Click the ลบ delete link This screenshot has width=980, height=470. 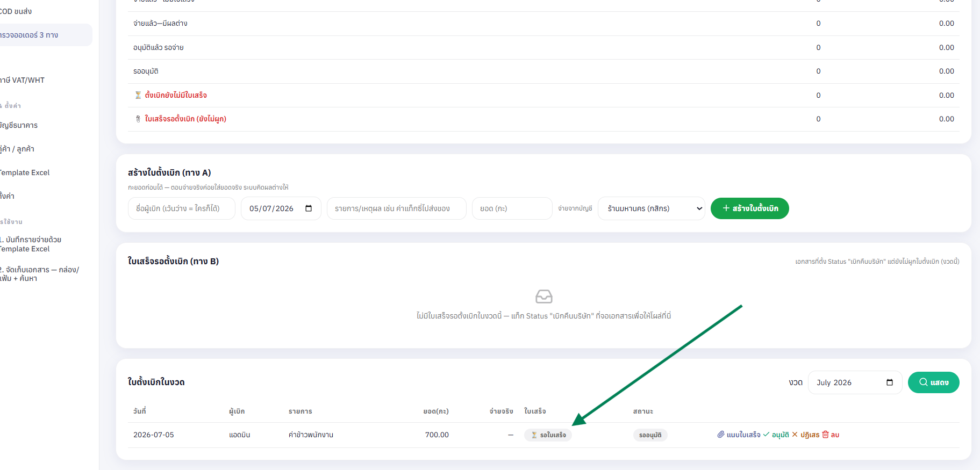tap(831, 435)
